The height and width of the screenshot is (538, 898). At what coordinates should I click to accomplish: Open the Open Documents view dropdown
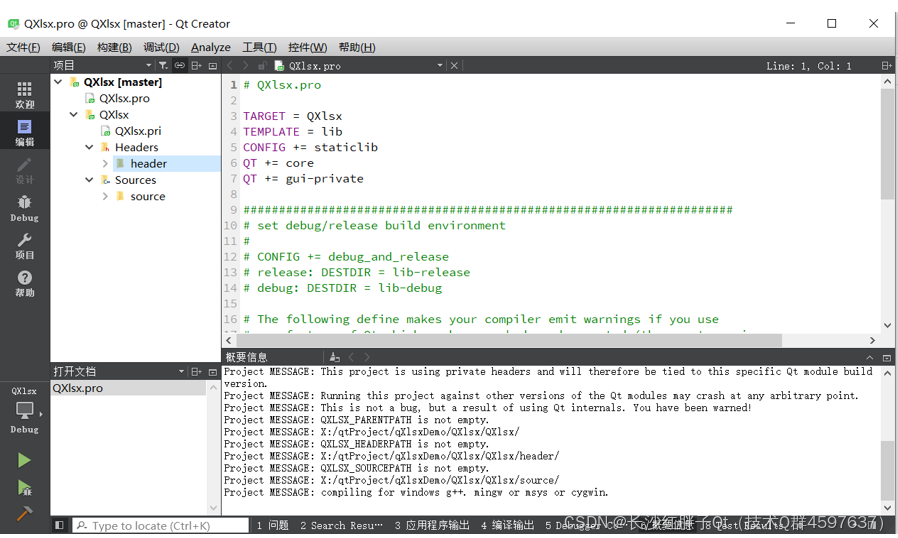coord(181,371)
